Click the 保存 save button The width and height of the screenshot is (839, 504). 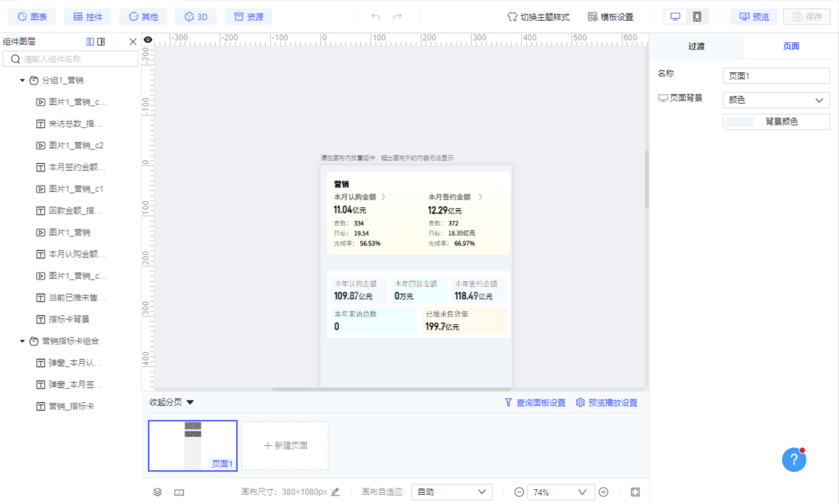[807, 17]
